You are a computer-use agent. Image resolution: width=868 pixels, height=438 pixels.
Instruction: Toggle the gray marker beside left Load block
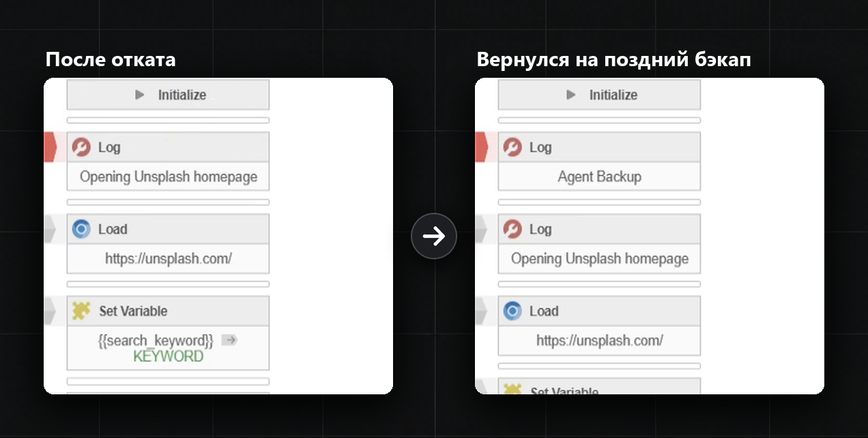click(50, 229)
